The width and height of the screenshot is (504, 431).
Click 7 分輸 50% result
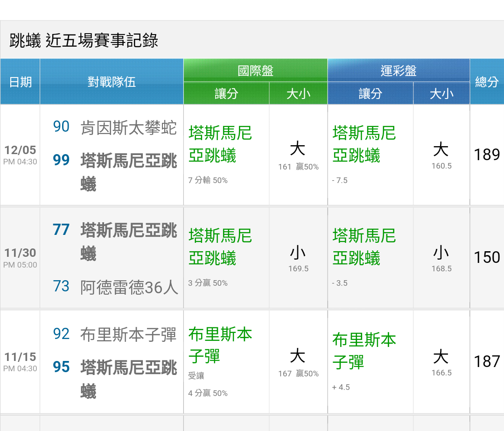tap(208, 180)
